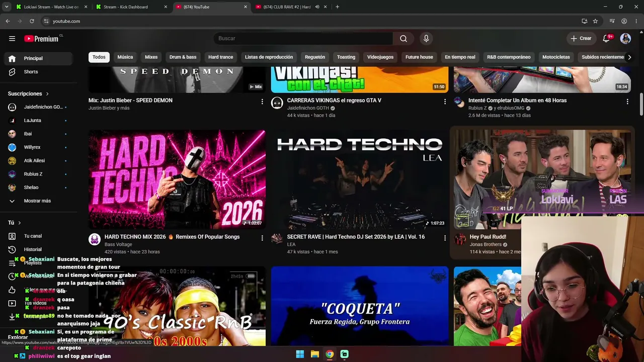Select the Hard trance chip
Viewport: 644px width, 362px height.
(221, 57)
